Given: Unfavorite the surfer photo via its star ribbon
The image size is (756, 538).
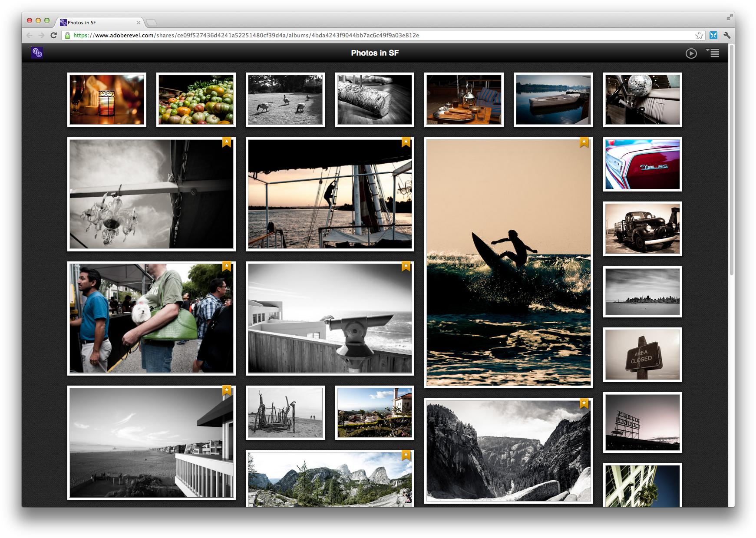Looking at the screenshot, I should pos(584,142).
